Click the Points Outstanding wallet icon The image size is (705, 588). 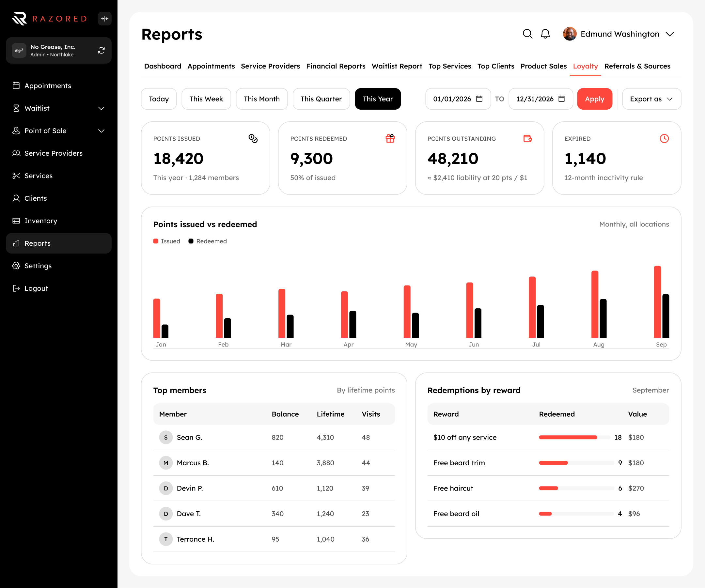[x=527, y=139]
